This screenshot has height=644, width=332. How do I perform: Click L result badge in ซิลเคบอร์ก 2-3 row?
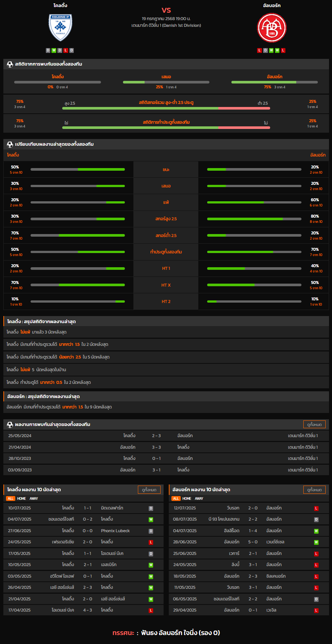[x=316, y=577]
